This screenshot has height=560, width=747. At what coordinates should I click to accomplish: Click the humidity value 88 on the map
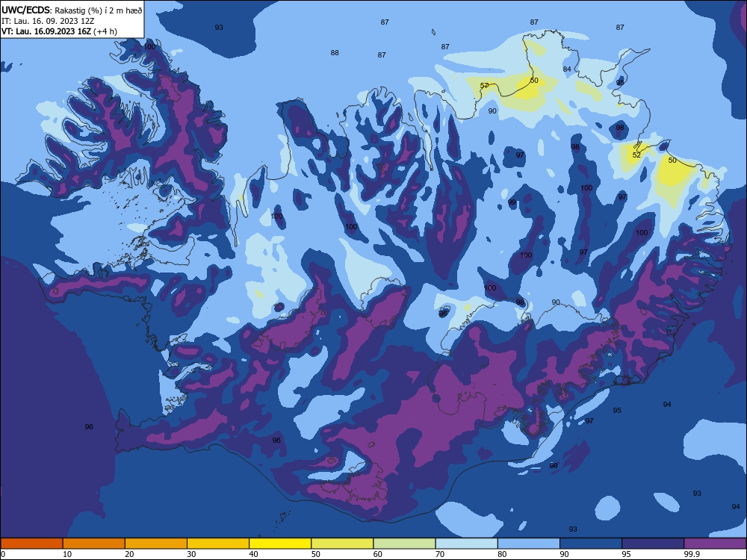[x=335, y=53]
